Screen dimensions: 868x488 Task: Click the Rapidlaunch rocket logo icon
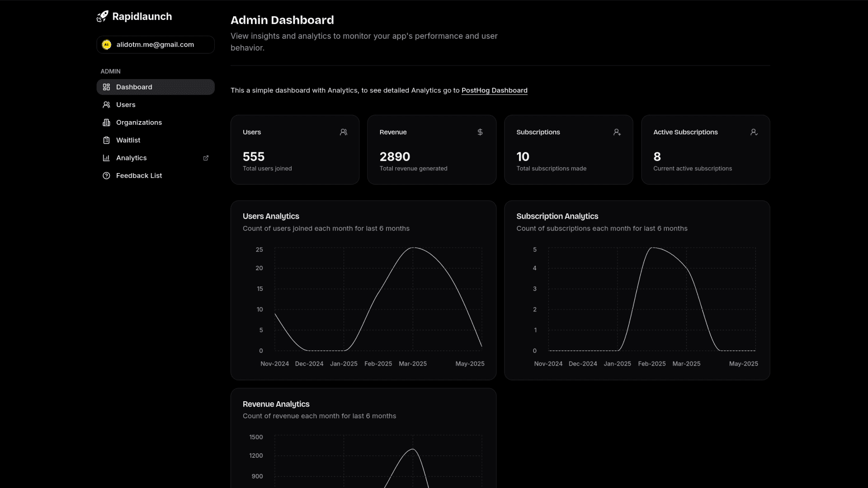pyautogui.click(x=103, y=17)
